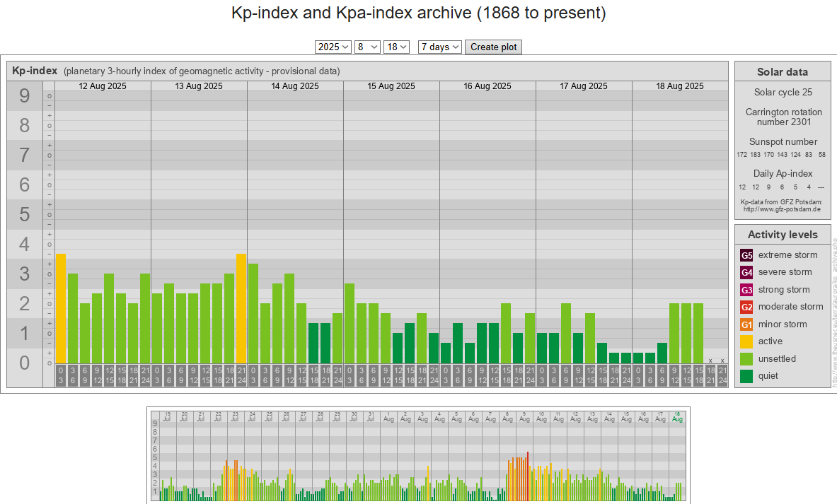The width and height of the screenshot is (837, 504).
Task: Open the year dropdown showing 2025
Action: [333, 47]
